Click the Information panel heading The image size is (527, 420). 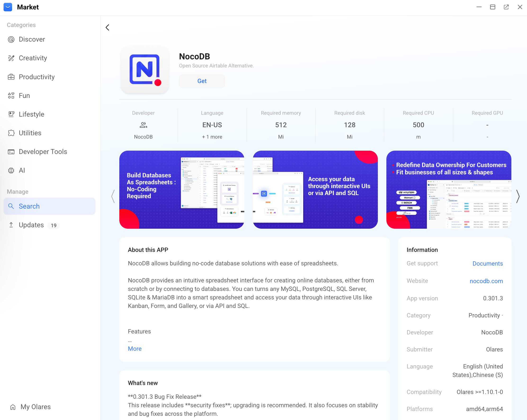point(422,250)
